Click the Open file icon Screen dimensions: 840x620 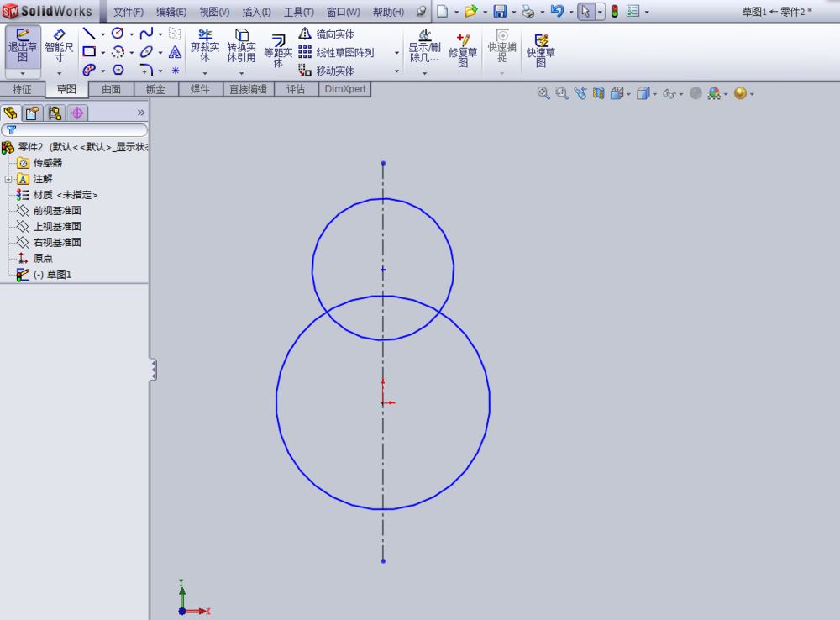tap(470, 11)
